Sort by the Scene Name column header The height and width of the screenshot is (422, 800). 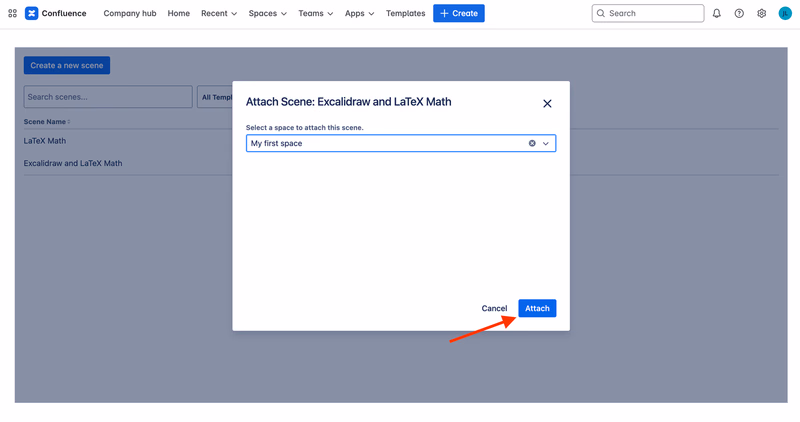[47, 122]
